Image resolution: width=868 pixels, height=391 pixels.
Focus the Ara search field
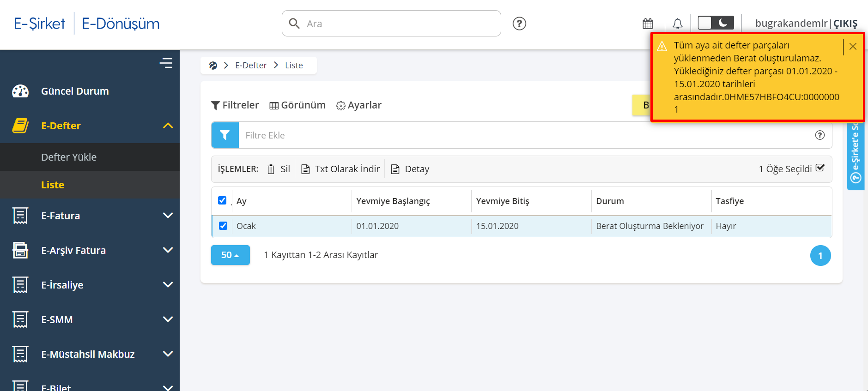tap(391, 23)
